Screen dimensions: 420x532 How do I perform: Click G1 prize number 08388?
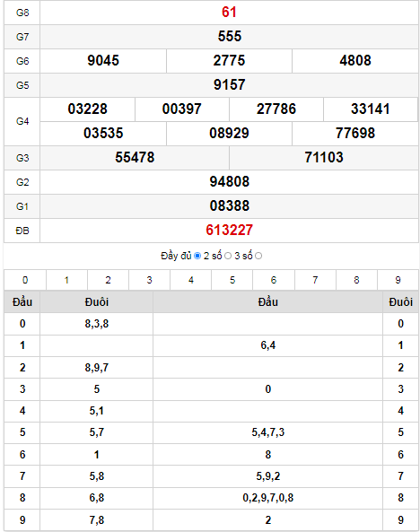tap(229, 206)
